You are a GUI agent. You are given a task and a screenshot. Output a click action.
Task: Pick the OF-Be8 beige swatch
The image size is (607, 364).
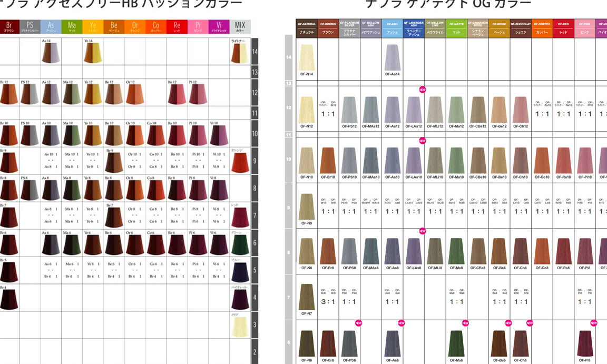pyautogui.click(x=500, y=251)
